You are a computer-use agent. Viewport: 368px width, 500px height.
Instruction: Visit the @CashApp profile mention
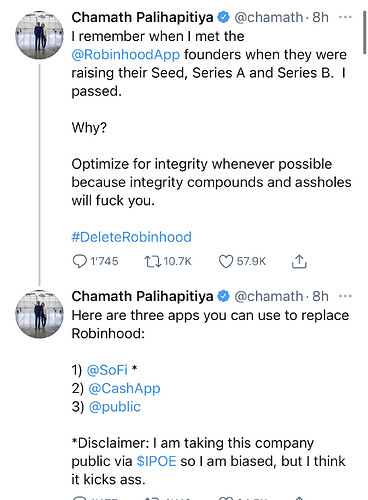124,388
